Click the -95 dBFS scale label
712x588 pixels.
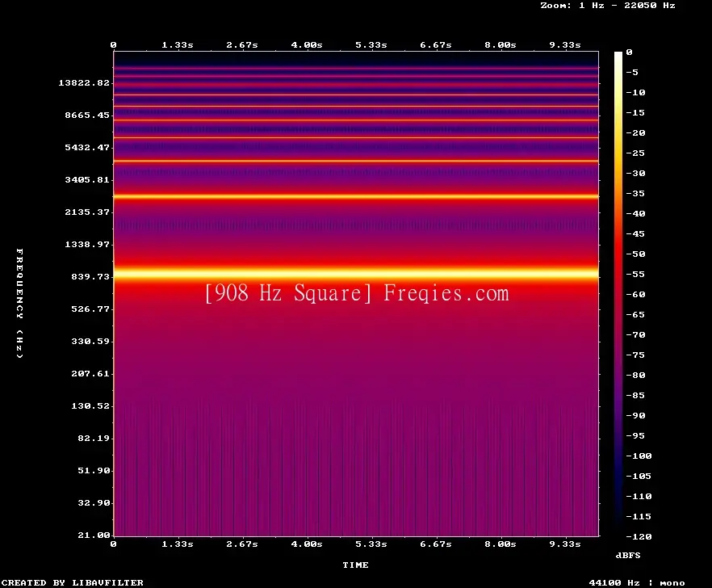(x=635, y=436)
